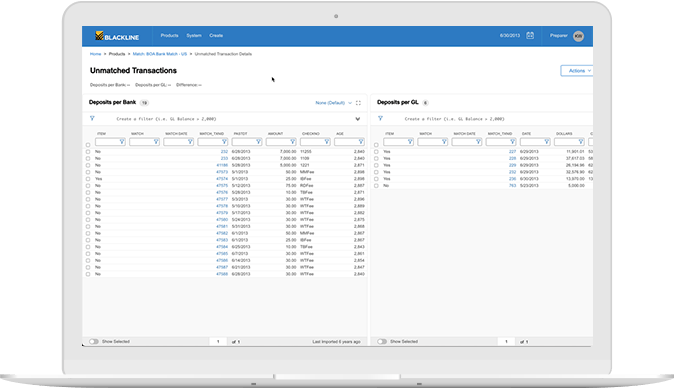
Task: Click the MATCH column filter icon in Deposits per Bank
Action: tap(156, 141)
